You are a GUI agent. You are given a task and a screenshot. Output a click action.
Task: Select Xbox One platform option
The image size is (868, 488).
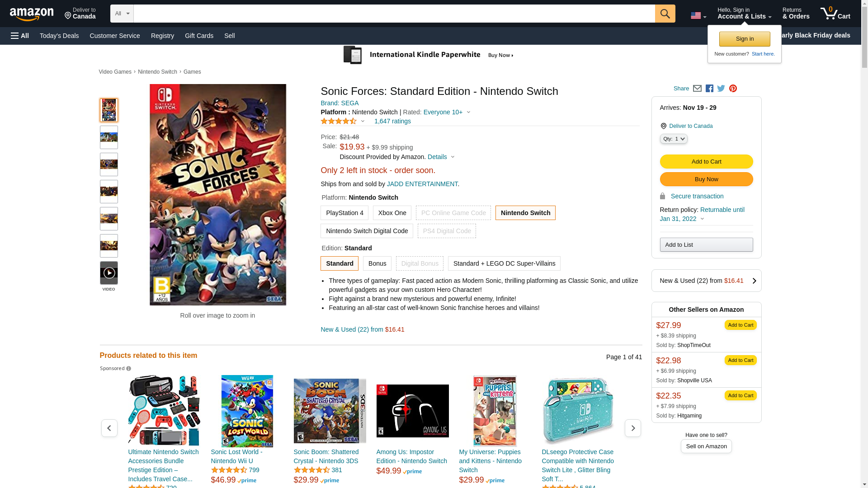pos(392,213)
